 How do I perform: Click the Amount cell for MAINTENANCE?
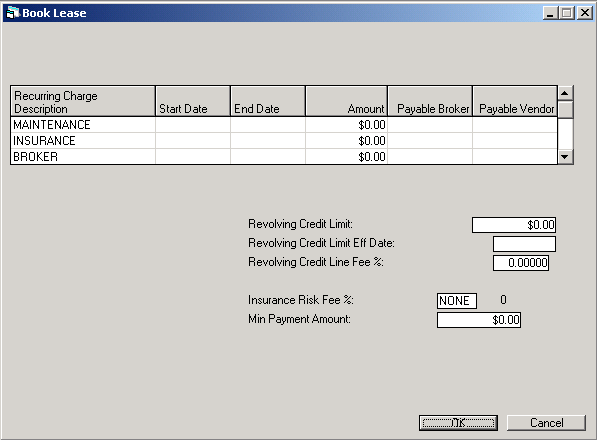(x=346, y=125)
